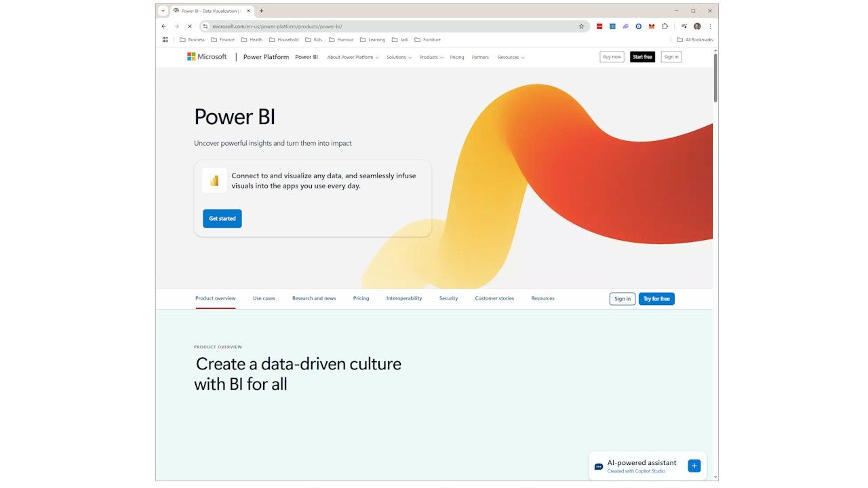Stop loading the page
Screen dimensions: 868x488
189,26
